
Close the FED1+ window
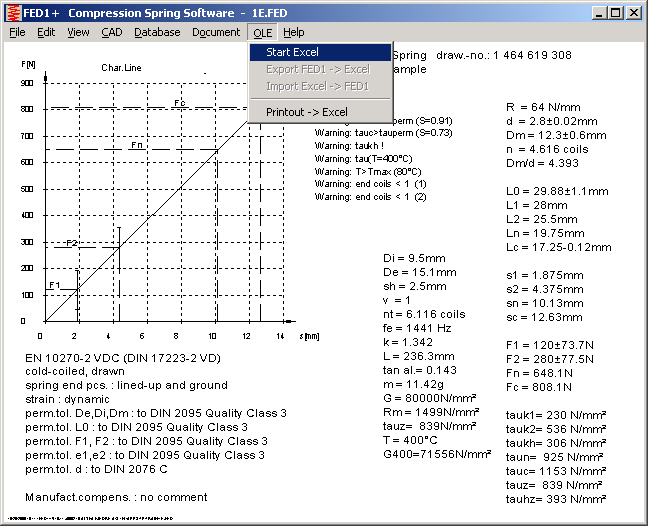click(x=634, y=13)
